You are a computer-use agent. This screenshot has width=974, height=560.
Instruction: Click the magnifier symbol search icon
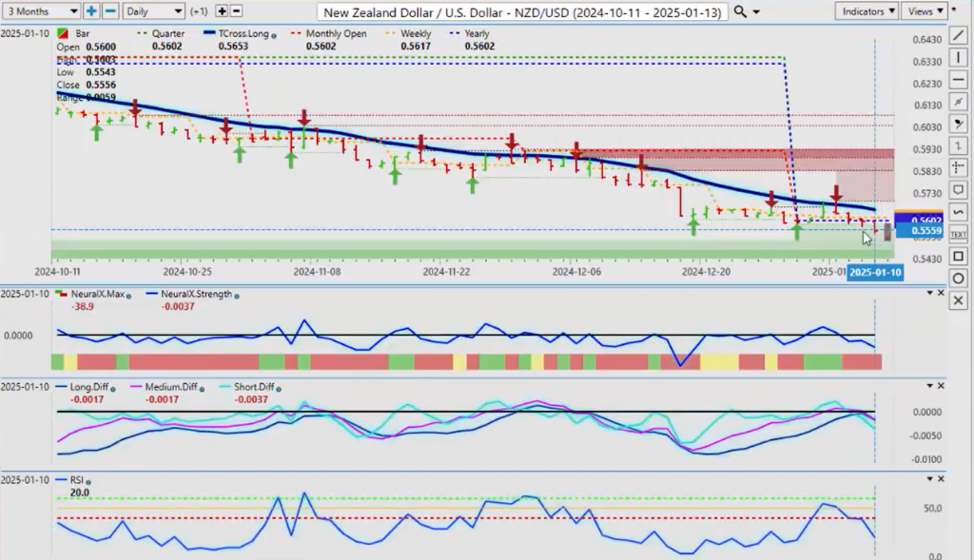(x=740, y=11)
